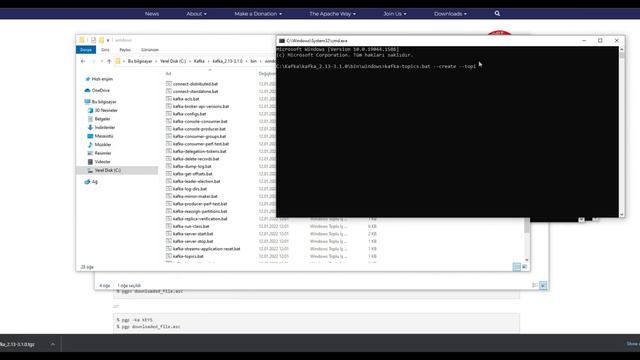Expand The Apache Way menu
Image resolution: width=640 pixels, height=360 pixels.
pyautogui.click(x=332, y=14)
